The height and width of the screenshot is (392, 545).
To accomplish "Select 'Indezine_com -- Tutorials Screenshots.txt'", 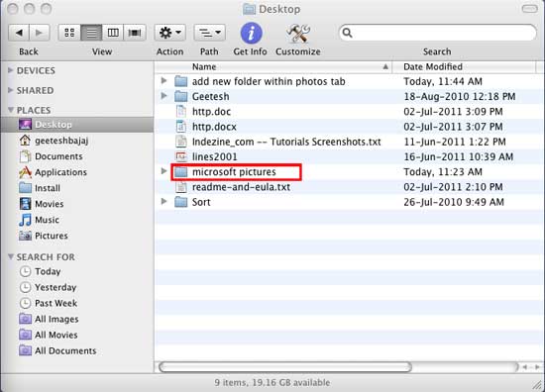I will tap(286, 142).
